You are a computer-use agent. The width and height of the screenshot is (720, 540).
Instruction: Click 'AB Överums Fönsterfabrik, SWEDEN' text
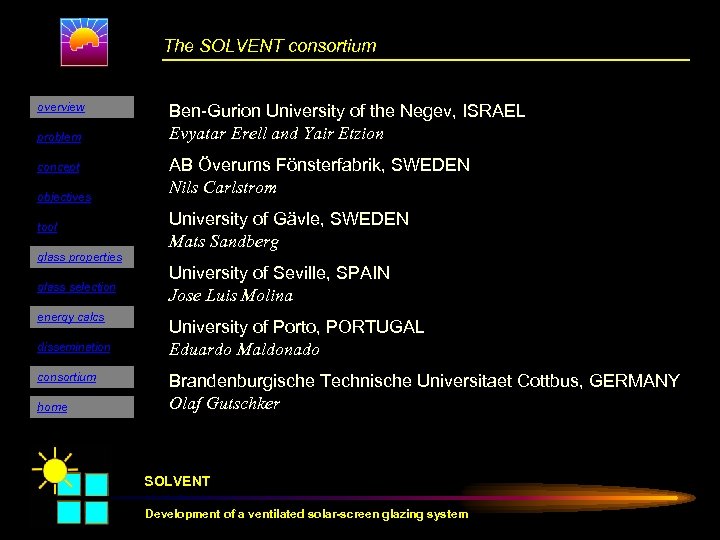pos(319,165)
